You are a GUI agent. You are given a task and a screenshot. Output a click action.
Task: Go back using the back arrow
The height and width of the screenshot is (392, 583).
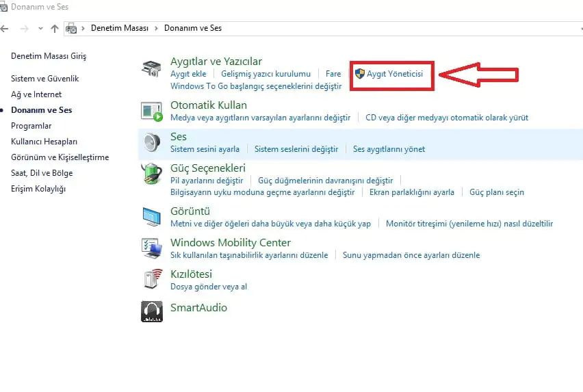5,29
